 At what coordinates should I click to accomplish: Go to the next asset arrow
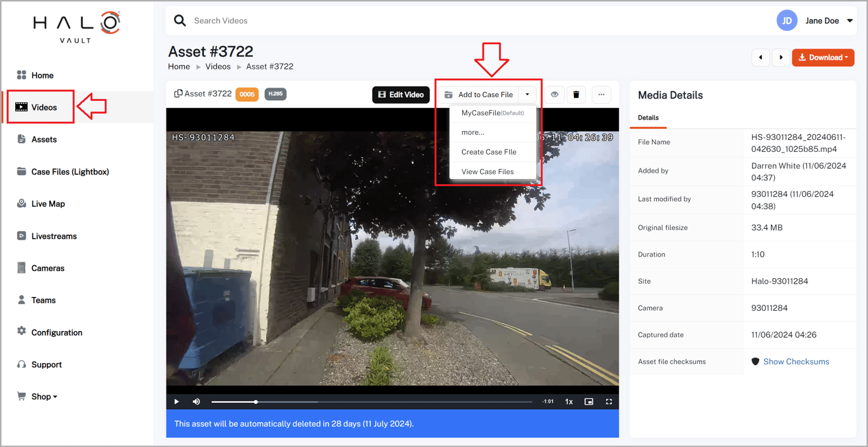tap(781, 57)
